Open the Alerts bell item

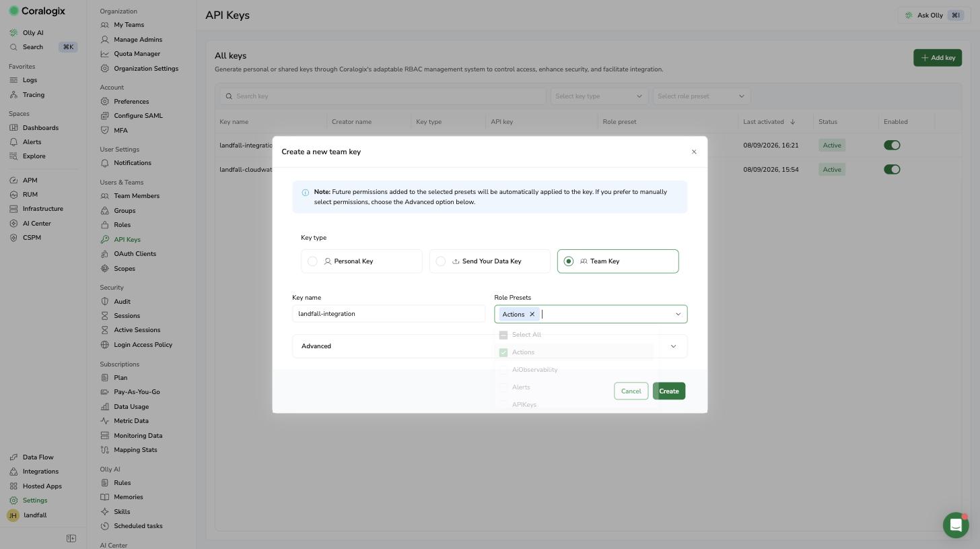coord(26,142)
